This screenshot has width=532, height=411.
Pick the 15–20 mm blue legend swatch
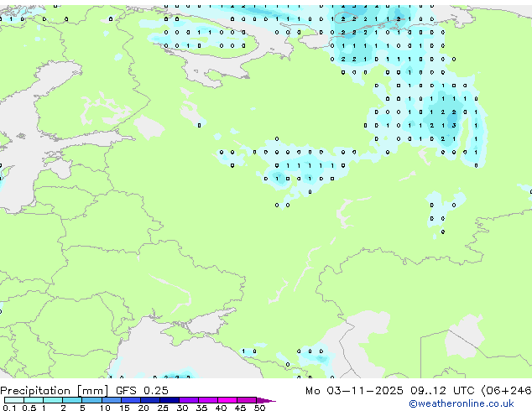[130, 400]
